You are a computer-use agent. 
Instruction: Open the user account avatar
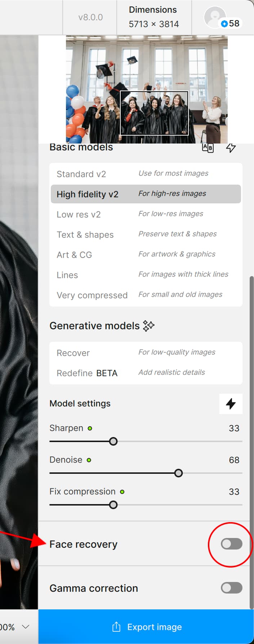click(215, 17)
